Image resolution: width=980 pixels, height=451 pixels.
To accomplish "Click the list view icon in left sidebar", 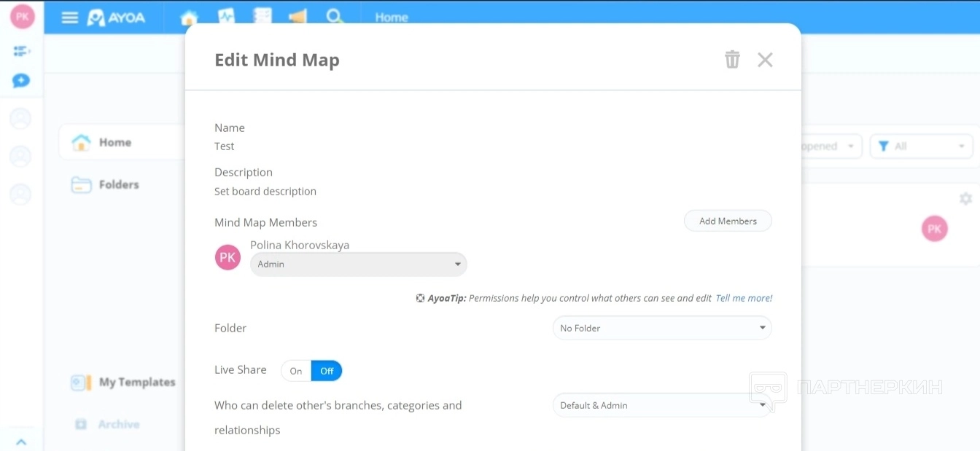I will click(21, 51).
